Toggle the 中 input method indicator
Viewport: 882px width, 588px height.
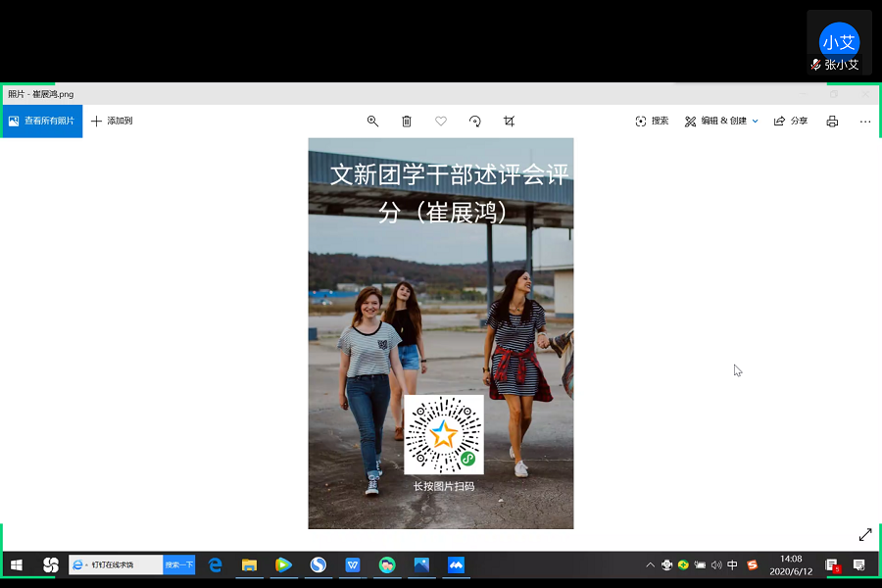click(x=733, y=565)
